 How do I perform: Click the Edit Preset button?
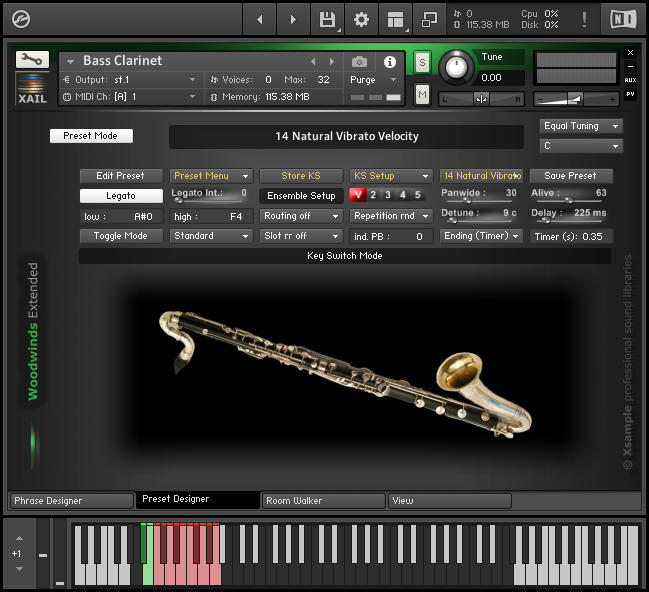pos(121,176)
